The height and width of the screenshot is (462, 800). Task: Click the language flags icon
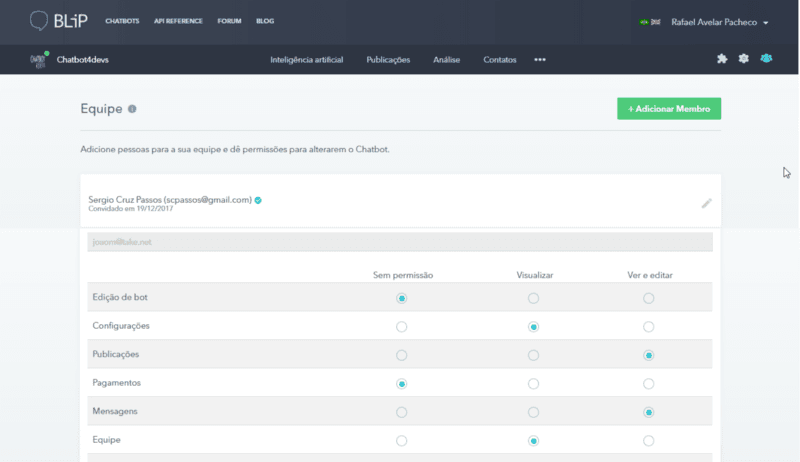click(x=649, y=22)
